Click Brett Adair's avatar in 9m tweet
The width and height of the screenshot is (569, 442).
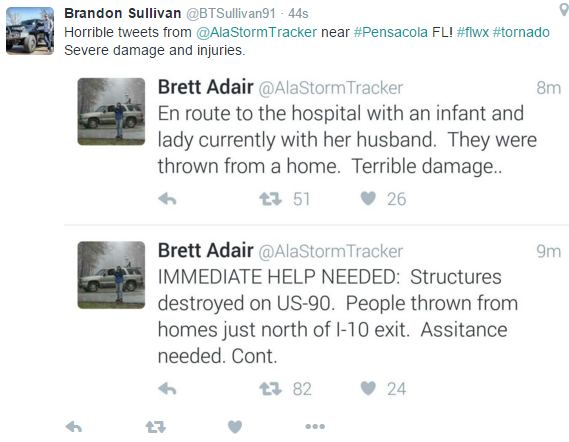(x=111, y=275)
